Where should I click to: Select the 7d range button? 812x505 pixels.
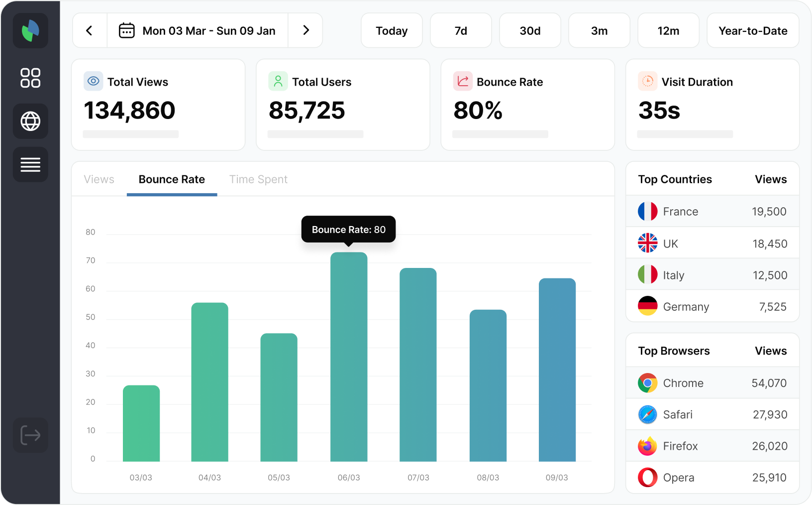[461, 31]
